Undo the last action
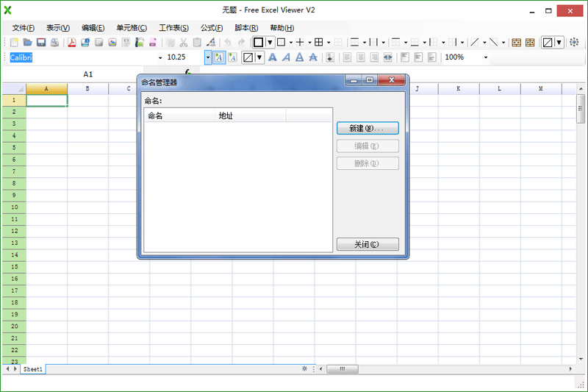The height and width of the screenshot is (392, 588). [x=228, y=43]
